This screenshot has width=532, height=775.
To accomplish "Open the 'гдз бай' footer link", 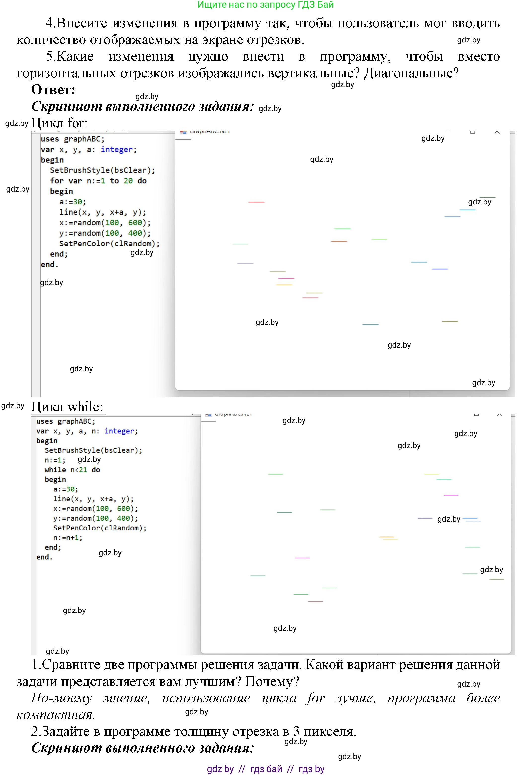I will pyautogui.click(x=266, y=769).
